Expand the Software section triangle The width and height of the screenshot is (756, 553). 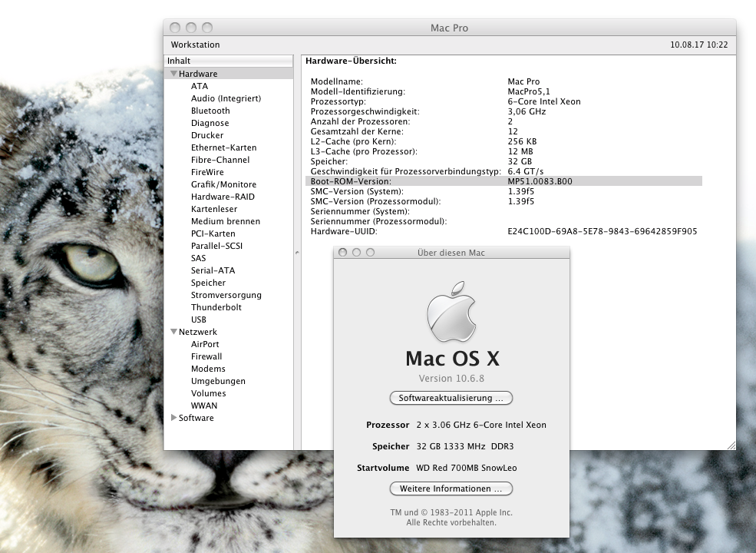pos(173,418)
